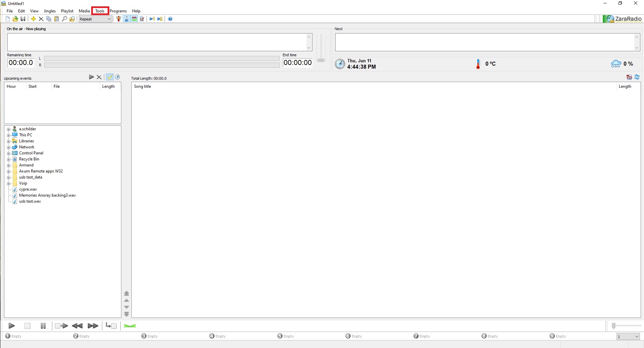Click the yellow plus add-track icon
Viewport: 644px width, 348px height.
33,19
